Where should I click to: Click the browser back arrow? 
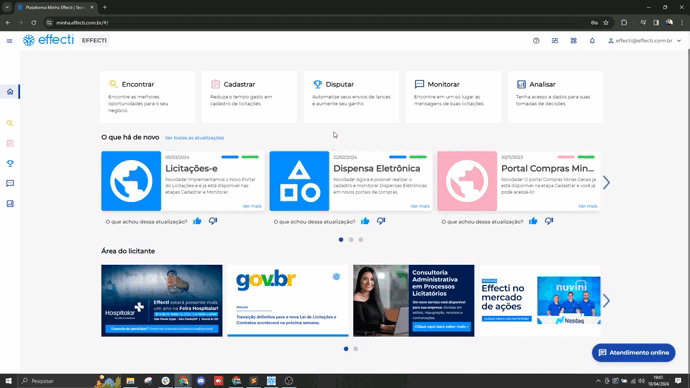tap(8, 22)
